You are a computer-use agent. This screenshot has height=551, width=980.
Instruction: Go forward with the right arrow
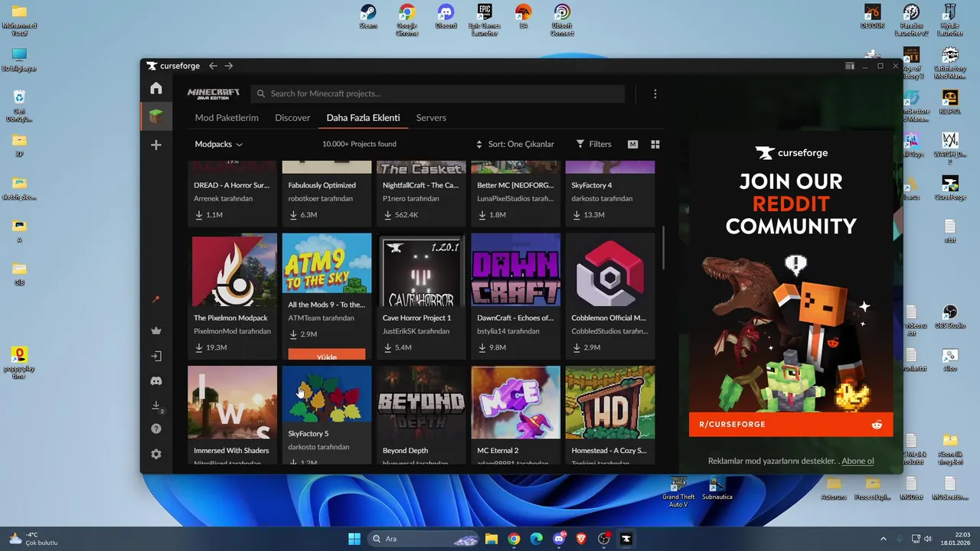[229, 66]
